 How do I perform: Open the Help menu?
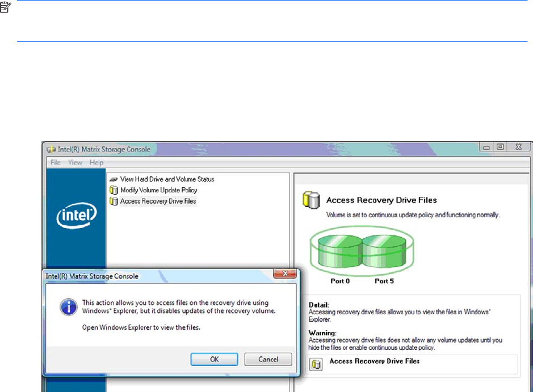pyautogui.click(x=96, y=162)
